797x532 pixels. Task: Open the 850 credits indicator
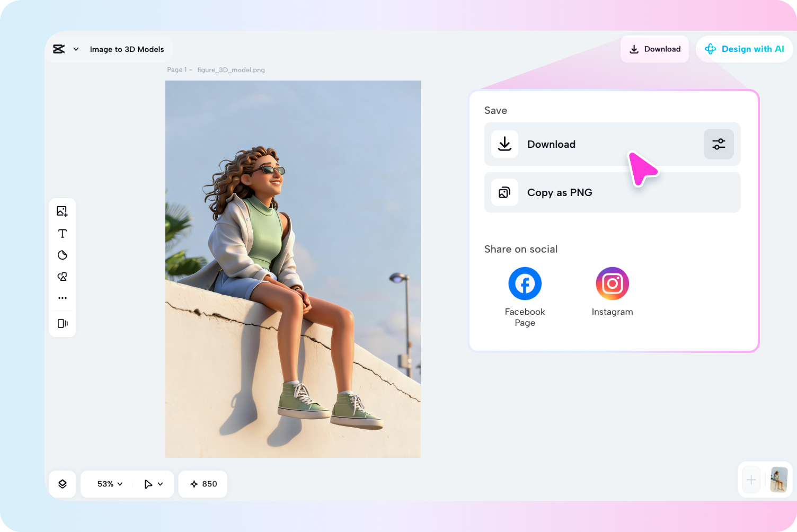pyautogui.click(x=202, y=484)
